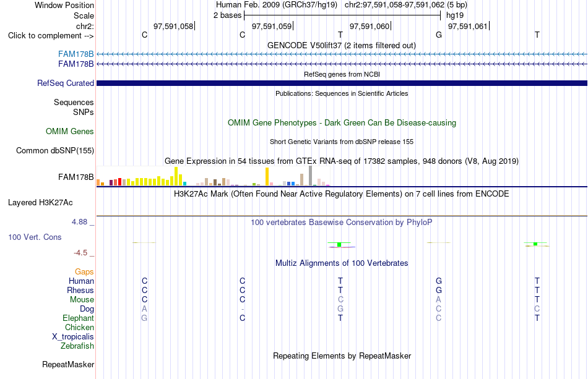Click the 97,591,060 ruler position
This screenshot has width=588, height=379.
coord(370,26)
